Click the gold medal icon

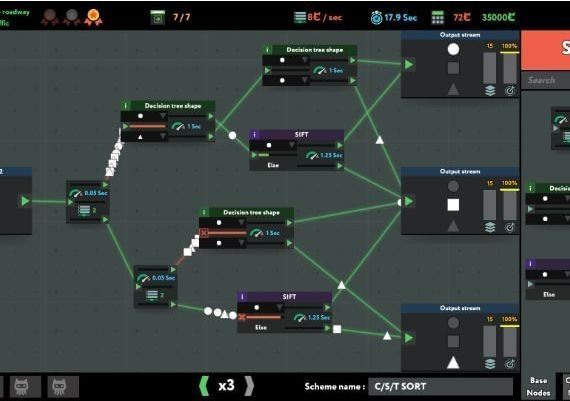coord(93,17)
